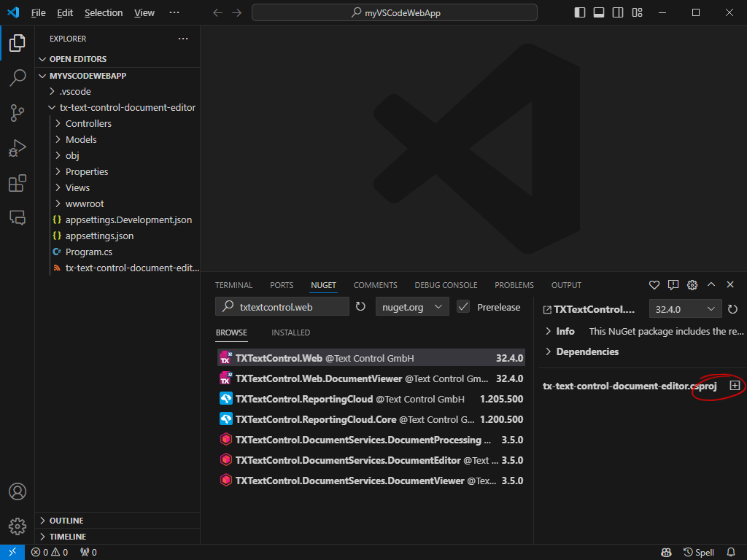
Task: Toggle the Prerelease checkbox
Action: (x=463, y=307)
